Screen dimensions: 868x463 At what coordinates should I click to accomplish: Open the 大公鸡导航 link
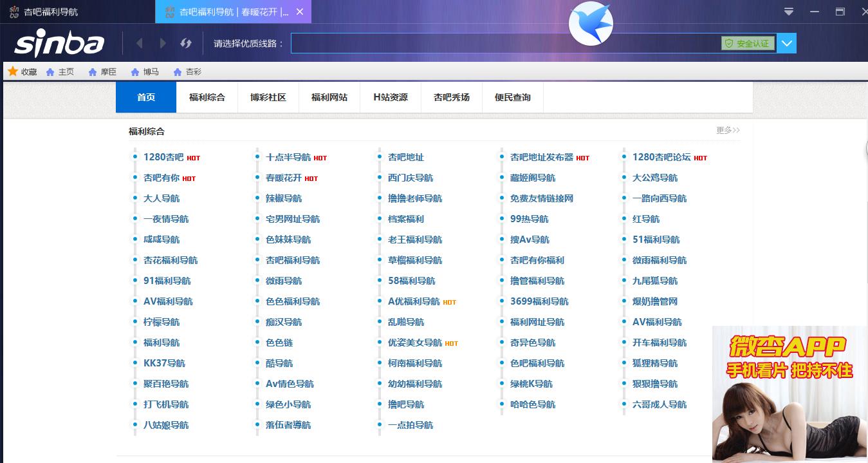[655, 178]
